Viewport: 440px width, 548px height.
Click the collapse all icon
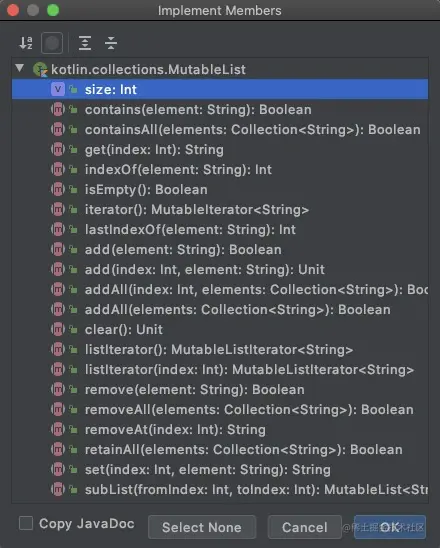pos(111,43)
